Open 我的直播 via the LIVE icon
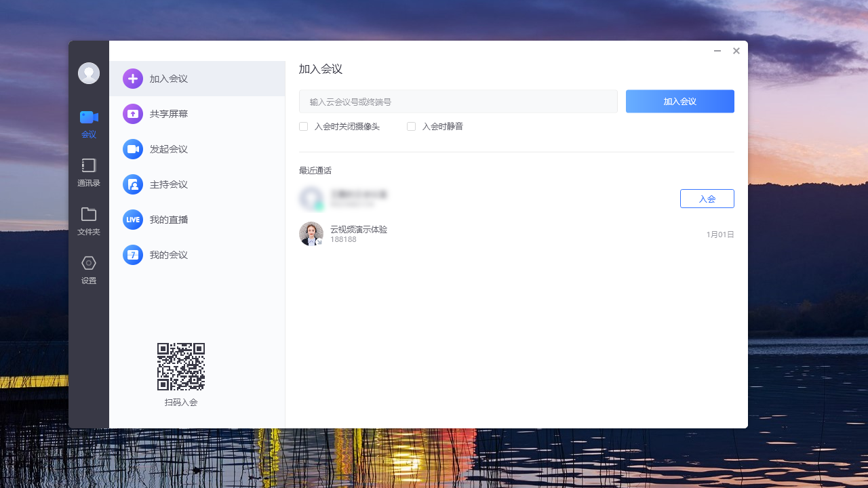 tap(133, 220)
